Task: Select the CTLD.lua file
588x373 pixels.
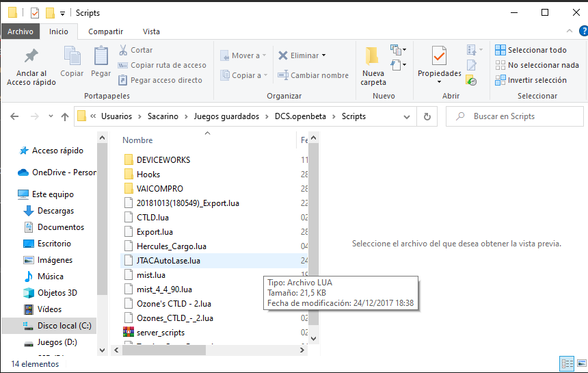Action: (152, 218)
